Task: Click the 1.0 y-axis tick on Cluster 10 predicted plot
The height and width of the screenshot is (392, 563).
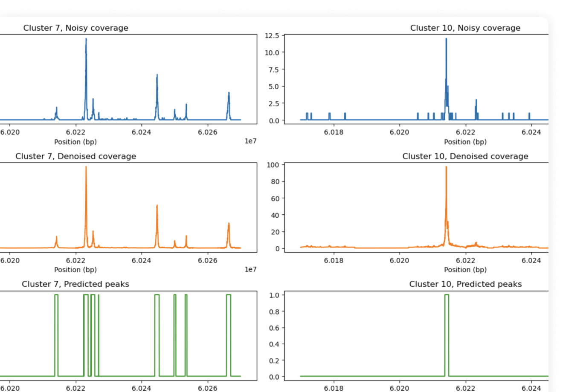Action: point(274,295)
